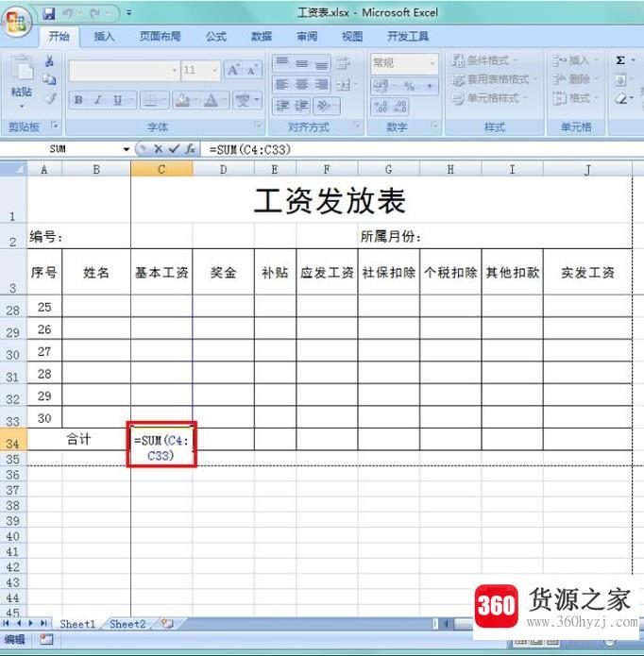Click the Percent Style icon
This screenshot has width=644, height=656.
click(x=409, y=86)
